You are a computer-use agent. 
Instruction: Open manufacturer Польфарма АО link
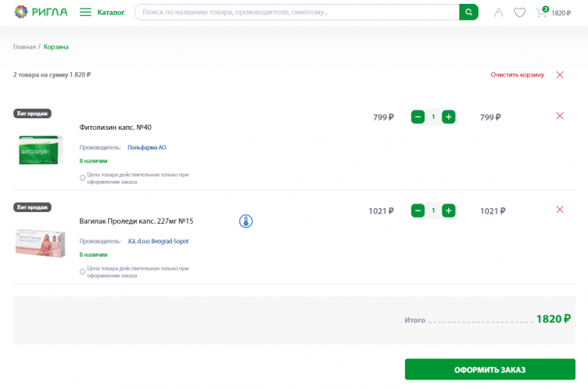[146, 147]
